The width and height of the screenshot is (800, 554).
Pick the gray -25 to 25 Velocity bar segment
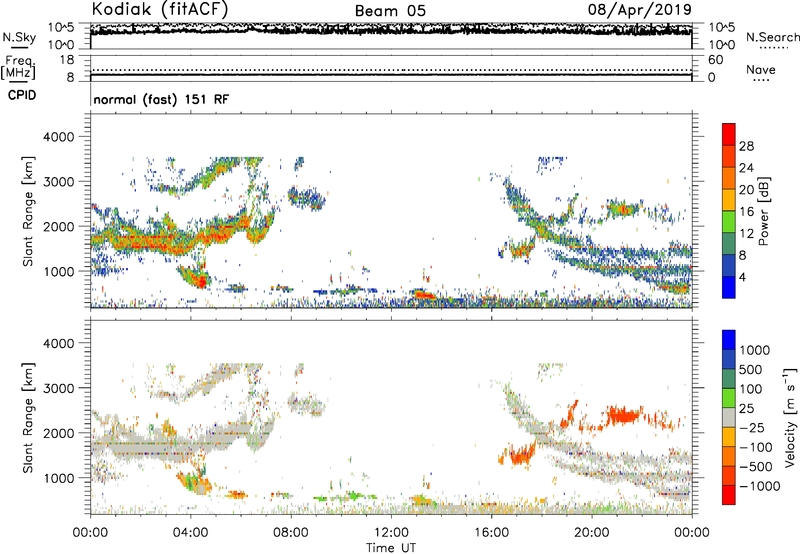729,417
